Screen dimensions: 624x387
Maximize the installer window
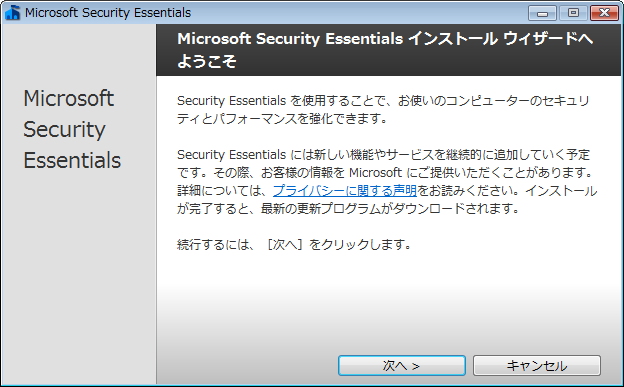point(573,13)
